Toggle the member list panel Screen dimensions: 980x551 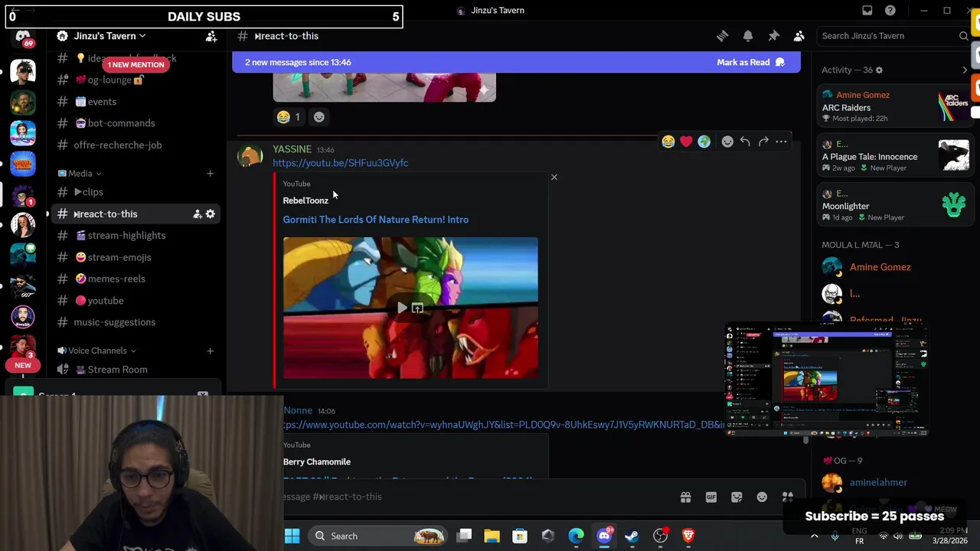(x=799, y=36)
